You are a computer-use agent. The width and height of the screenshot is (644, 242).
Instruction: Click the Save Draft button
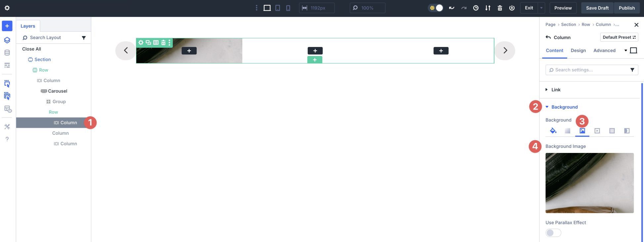pyautogui.click(x=597, y=8)
